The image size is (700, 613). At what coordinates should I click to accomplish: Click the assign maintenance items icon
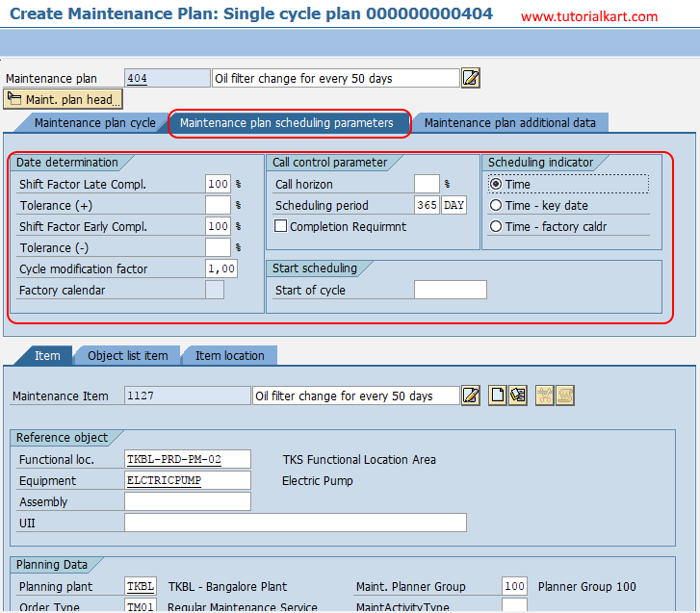pos(518,396)
